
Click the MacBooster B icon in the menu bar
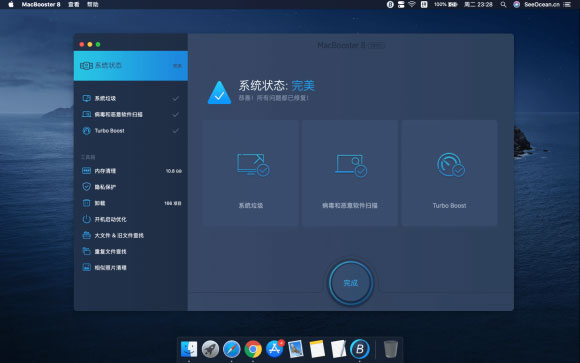pyautogui.click(x=390, y=4)
